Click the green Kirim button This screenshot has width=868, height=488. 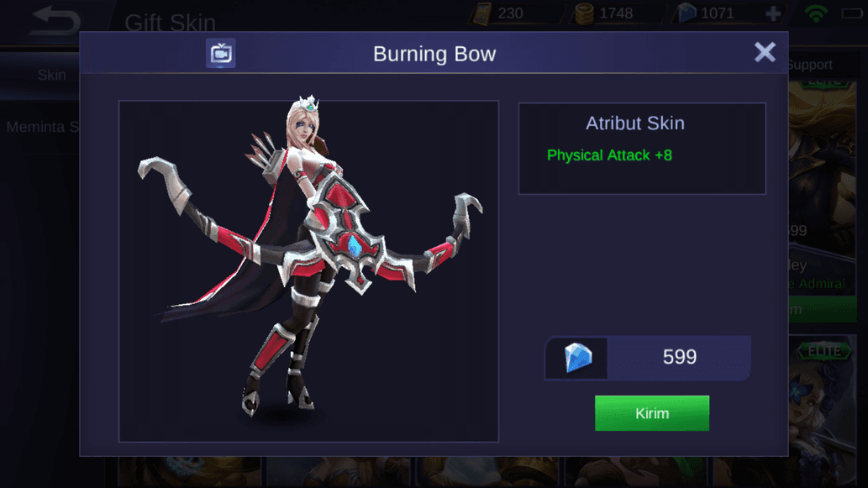point(651,412)
